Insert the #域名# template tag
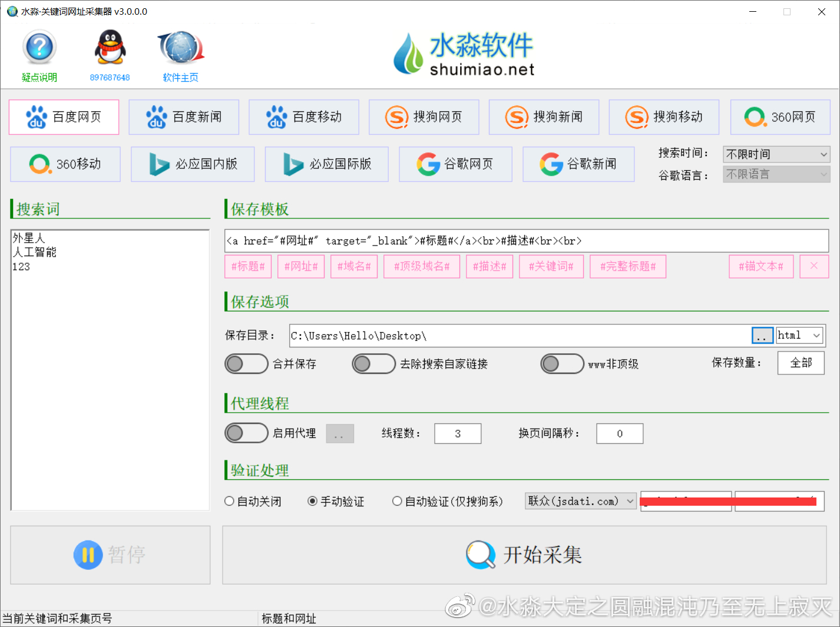This screenshot has width=840, height=627. pyautogui.click(x=354, y=267)
